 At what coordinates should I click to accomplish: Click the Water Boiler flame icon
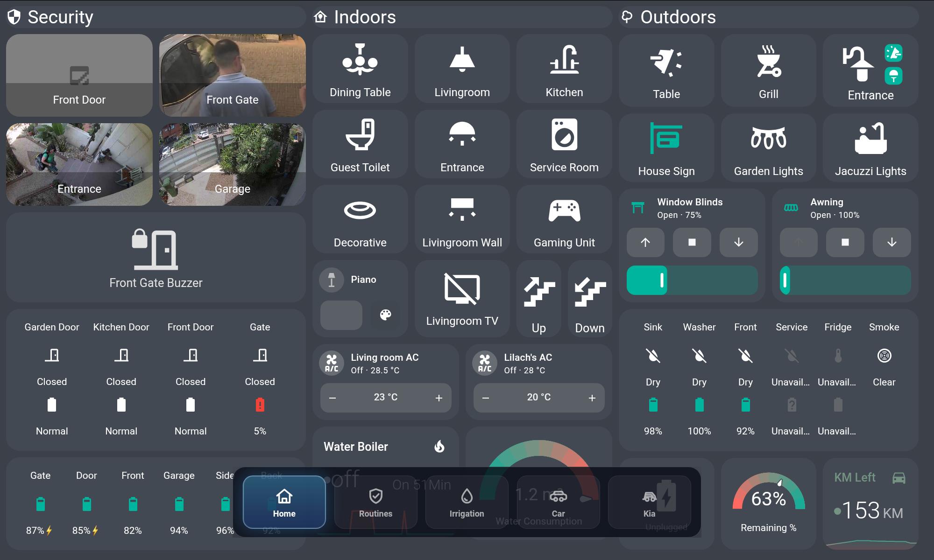(439, 447)
